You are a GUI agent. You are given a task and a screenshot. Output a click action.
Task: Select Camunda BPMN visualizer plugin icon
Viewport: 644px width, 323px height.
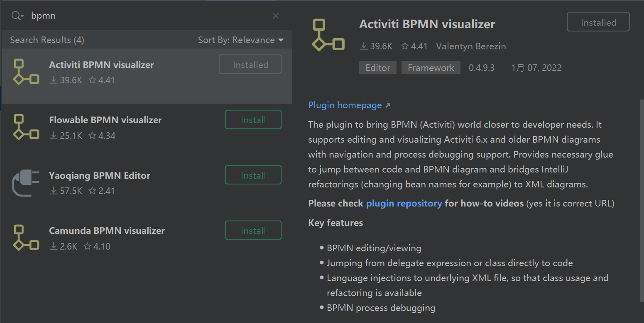pos(26,238)
